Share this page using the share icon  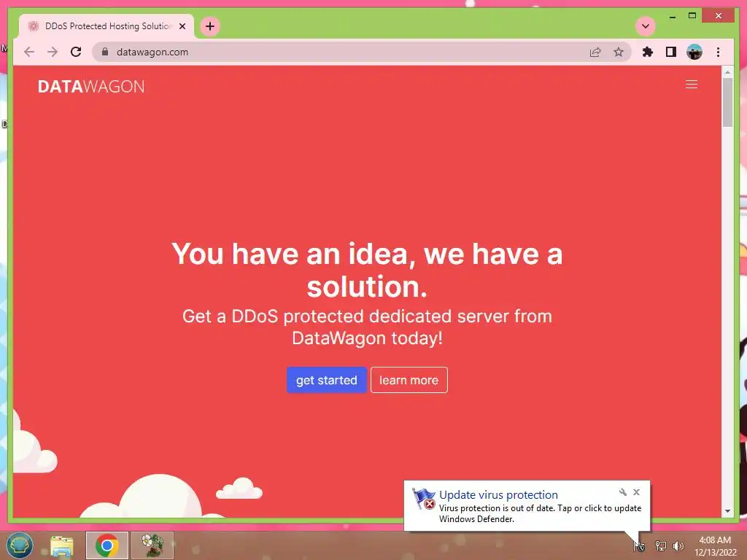click(x=595, y=52)
